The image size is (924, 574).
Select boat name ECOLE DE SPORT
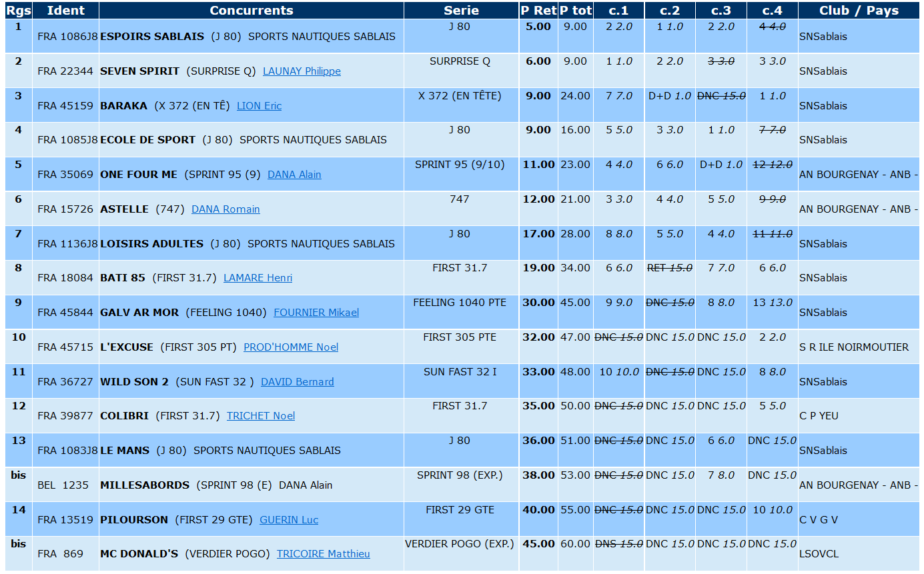pos(148,140)
